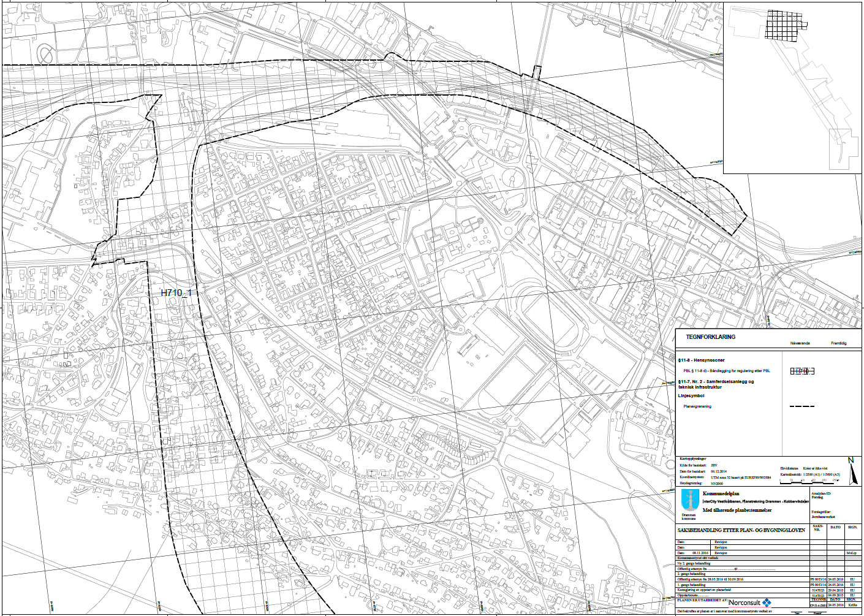This screenshot has width=864, height=616.
Task: Click the 'Ny 2. gangs behandling' row
Action: (768, 563)
